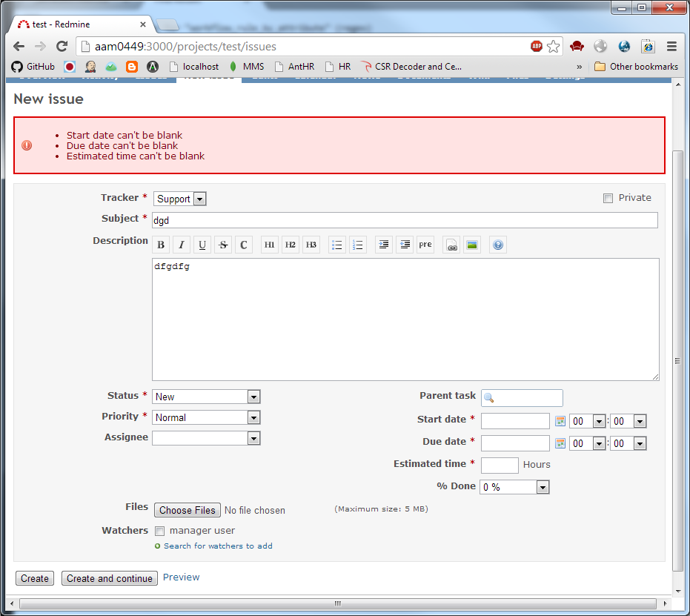
Task: Open the Start date calendar picker
Action: [560, 422]
